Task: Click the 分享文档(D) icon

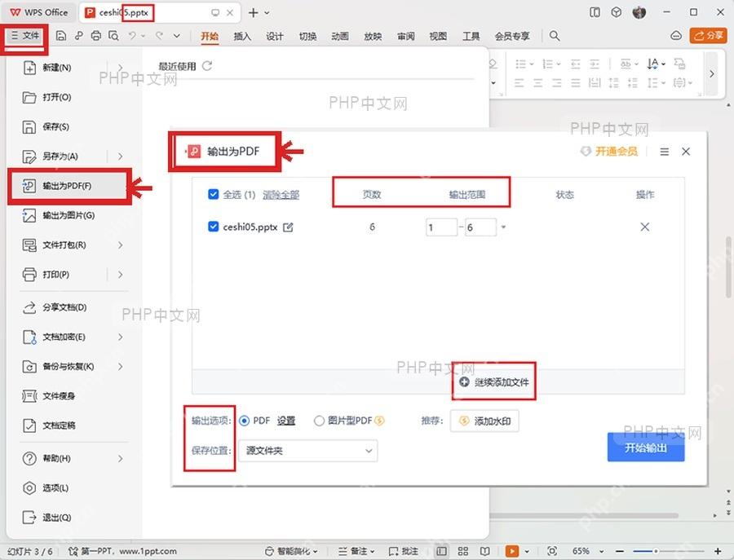Action: click(29, 307)
